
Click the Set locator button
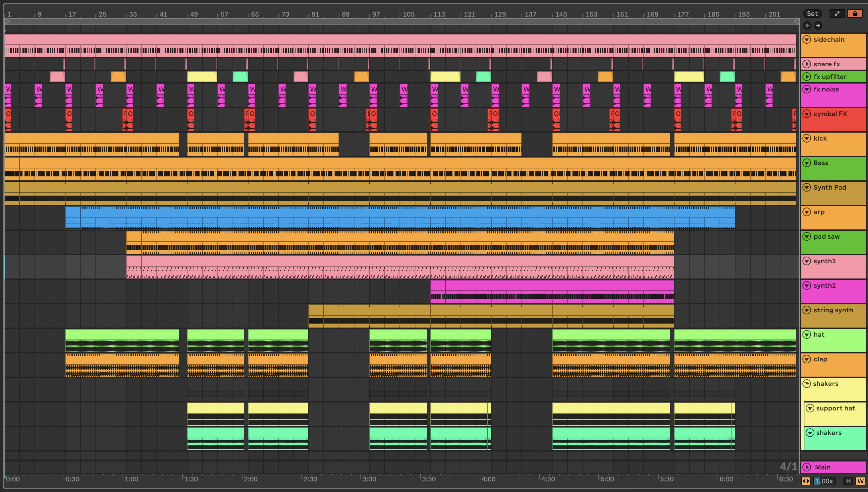(812, 14)
